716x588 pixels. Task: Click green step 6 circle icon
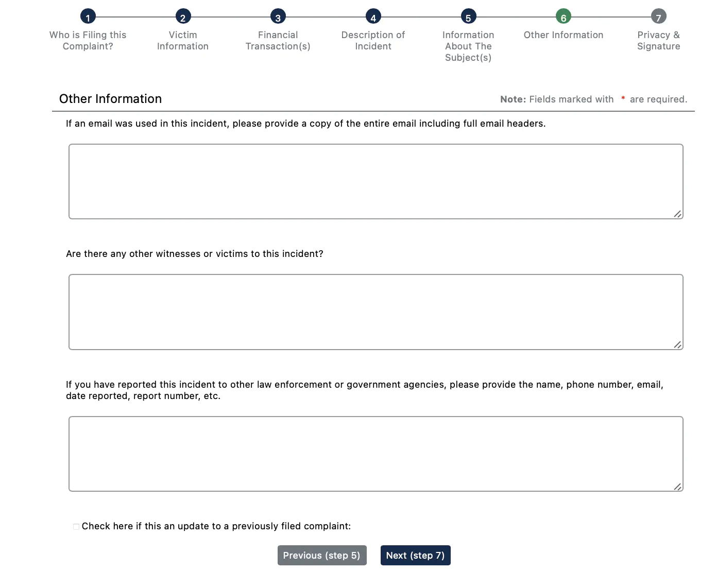pyautogui.click(x=564, y=16)
